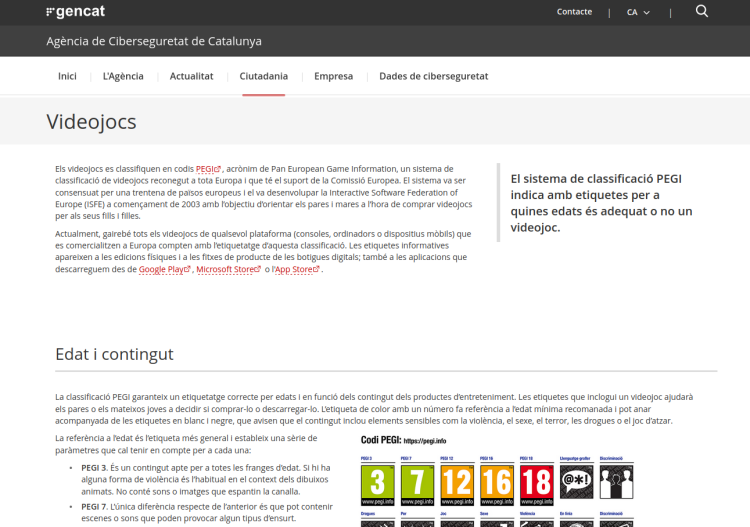Open the Contacte link

pyautogui.click(x=574, y=12)
